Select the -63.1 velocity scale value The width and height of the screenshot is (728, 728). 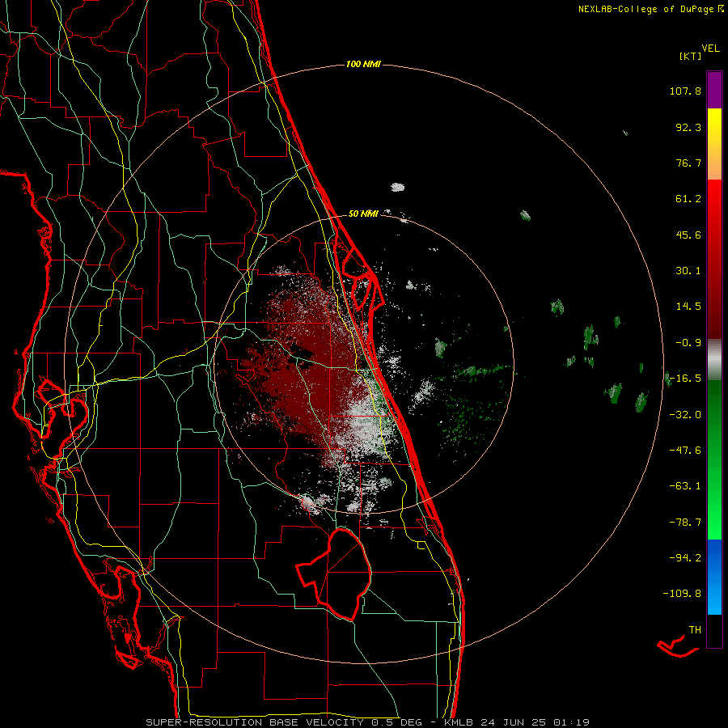[685, 486]
